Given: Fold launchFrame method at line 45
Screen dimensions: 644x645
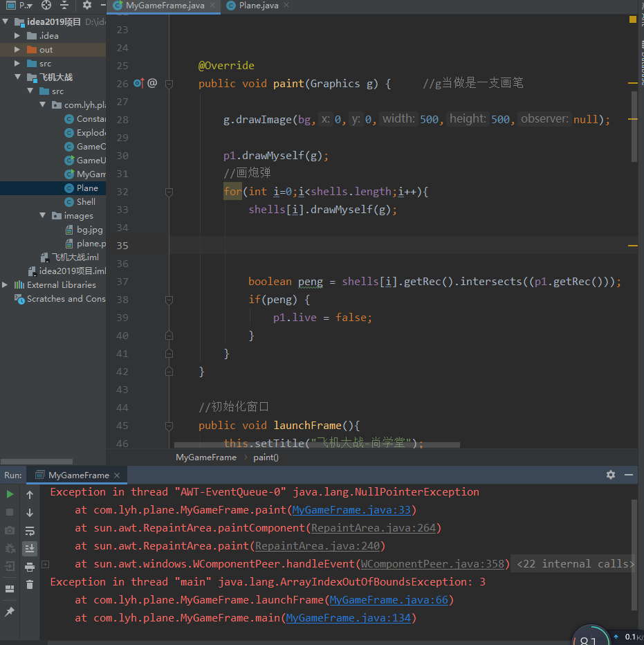Looking at the screenshot, I should tap(169, 426).
